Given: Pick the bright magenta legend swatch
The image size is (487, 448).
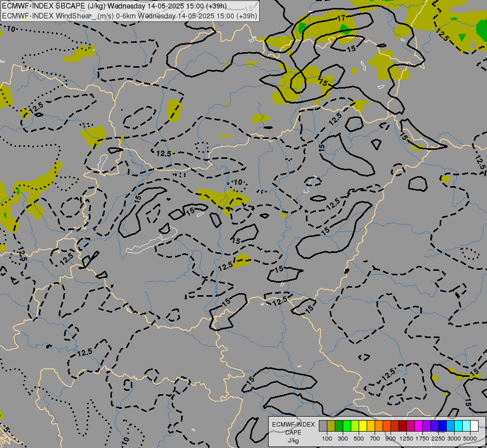Looking at the screenshot, I should pos(419,426).
